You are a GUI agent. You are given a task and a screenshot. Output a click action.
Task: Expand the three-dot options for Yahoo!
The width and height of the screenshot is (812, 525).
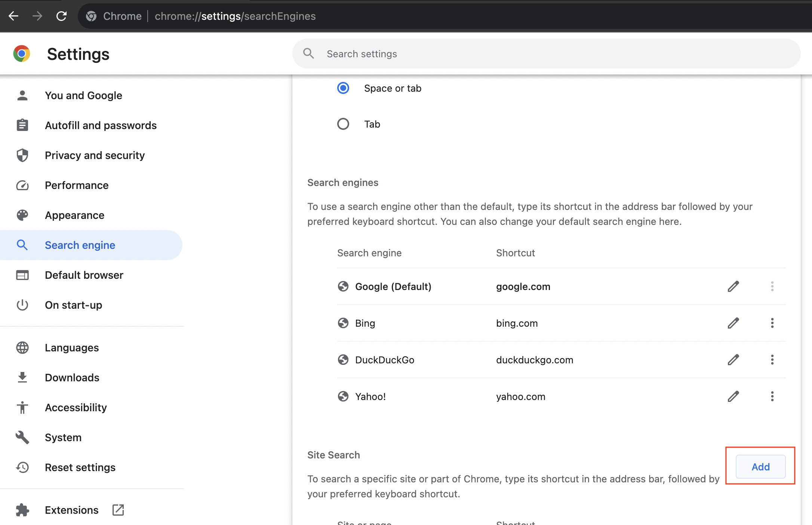point(772,396)
